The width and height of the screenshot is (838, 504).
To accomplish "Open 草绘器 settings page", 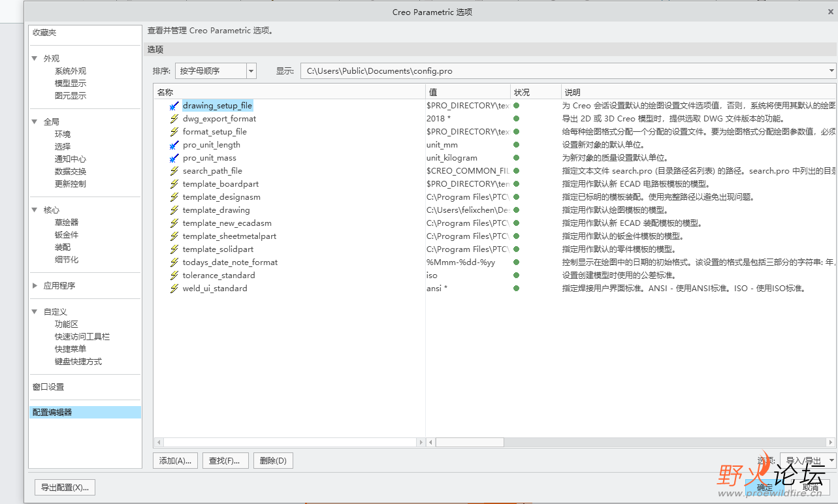I will (67, 223).
